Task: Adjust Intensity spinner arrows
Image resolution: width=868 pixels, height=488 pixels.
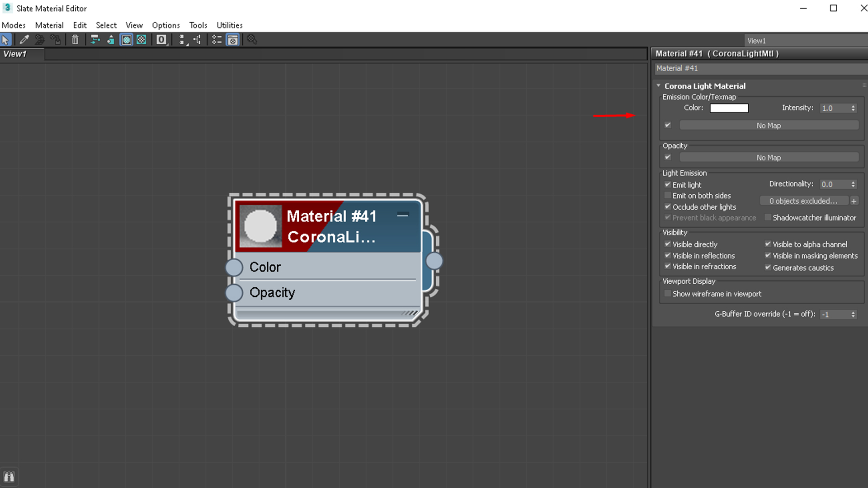Action: click(853, 108)
